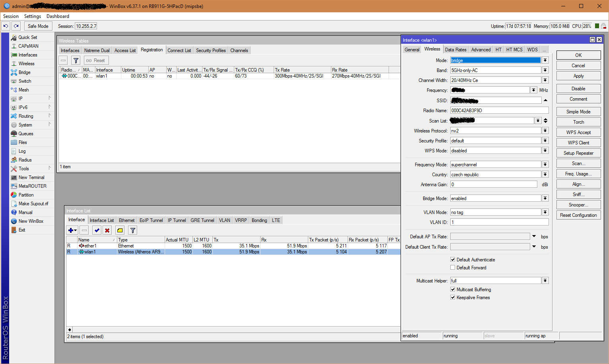
Task: Expand the Wireless Protocol dropdown
Action: [545, 131]
